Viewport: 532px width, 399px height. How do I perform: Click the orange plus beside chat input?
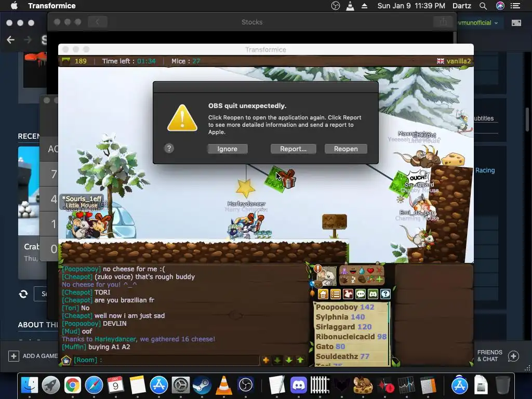pos(266,360)
